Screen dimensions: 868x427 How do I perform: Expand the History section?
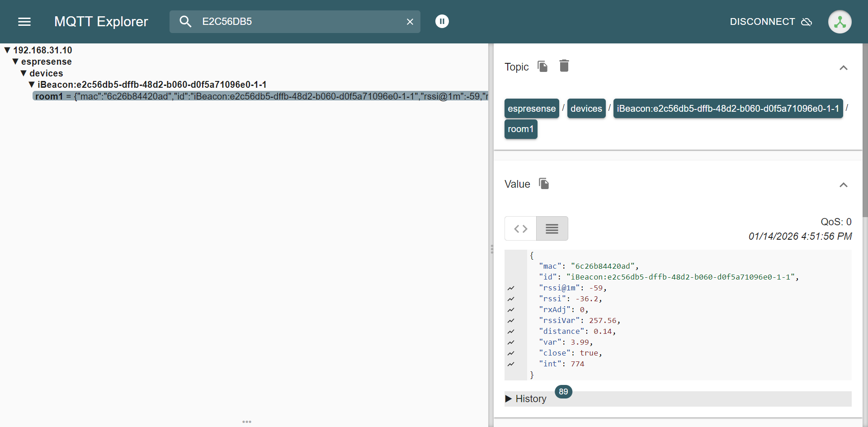tap(526, 399)
